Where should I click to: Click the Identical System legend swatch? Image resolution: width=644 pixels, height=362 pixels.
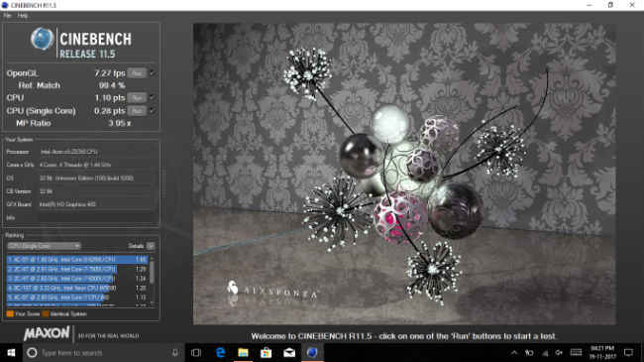click(46, 313)
